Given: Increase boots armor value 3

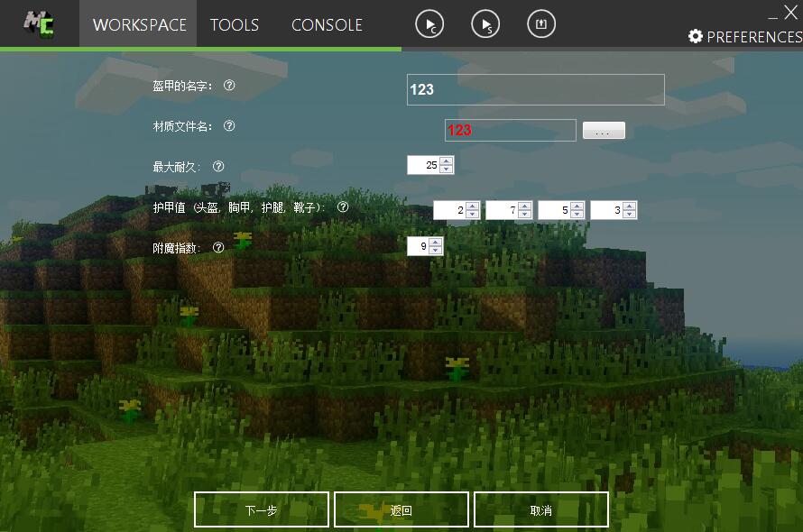Looking at the screenshot, I should pyautogui.click(x=630, y=206).
